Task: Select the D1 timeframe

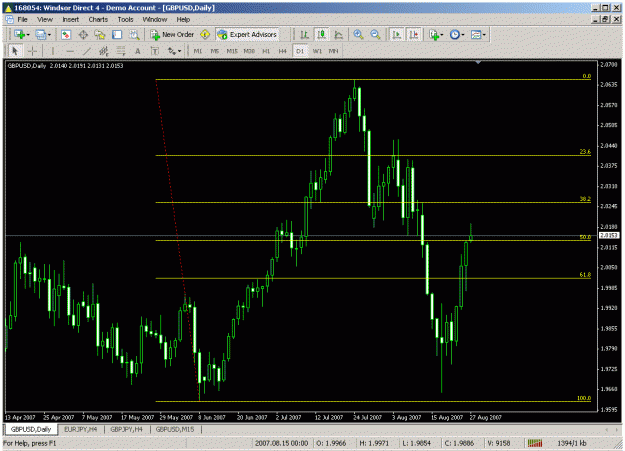Action: pyautogui.click(x=300, y=51)
